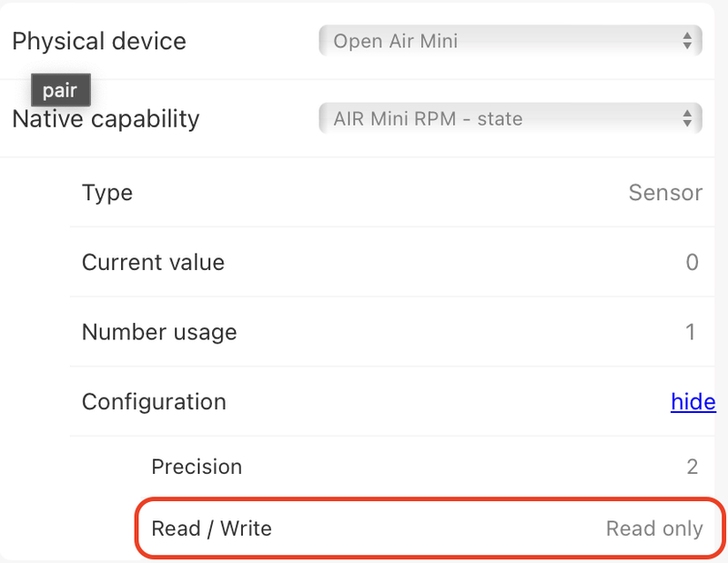Screen dimensions: 728x563
Task: Click the Physical device label
Action: (x=98, y=41)
